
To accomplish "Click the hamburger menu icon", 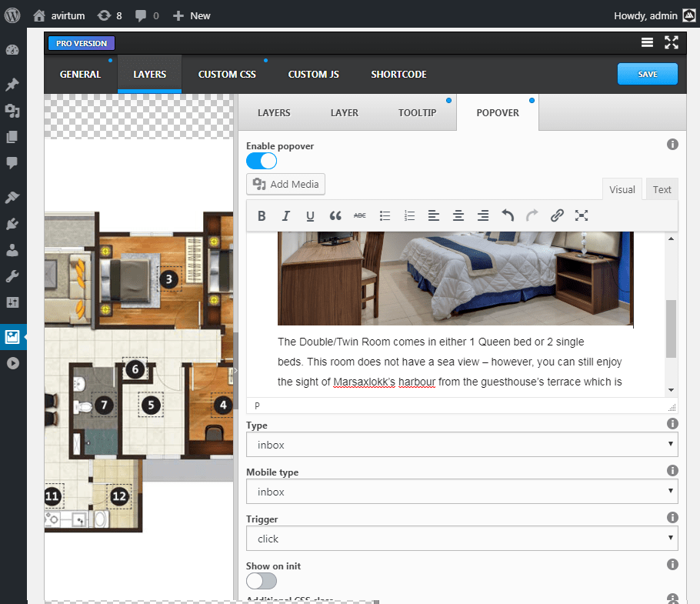I will point(648,43).
